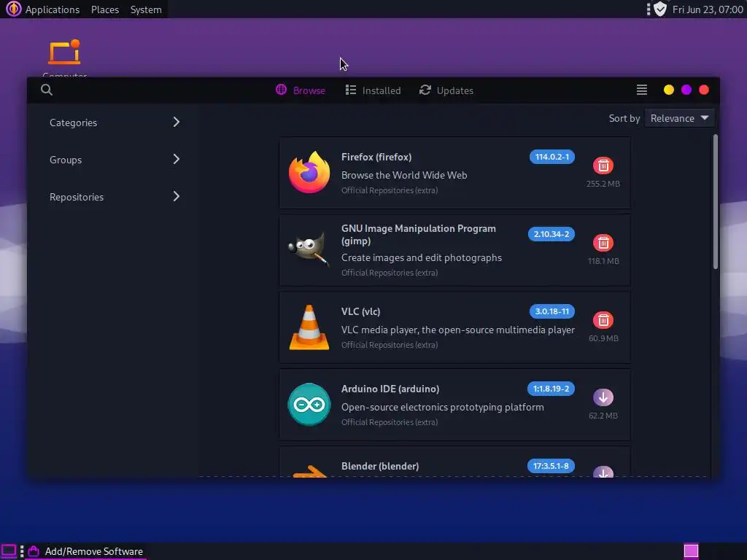Click the 62.2 MB size label
This screenshot has width=747, height=560.
pyautogui.click(x=603, y=416)
